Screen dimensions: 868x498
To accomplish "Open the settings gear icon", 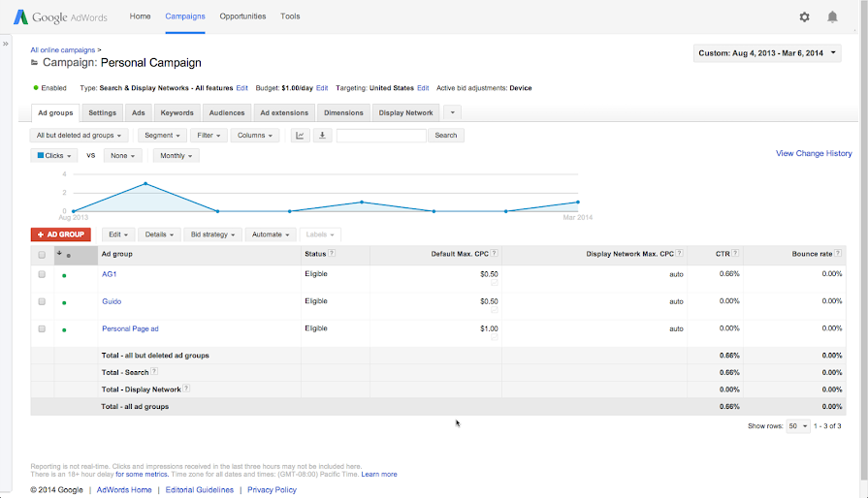I will (804, 16).
